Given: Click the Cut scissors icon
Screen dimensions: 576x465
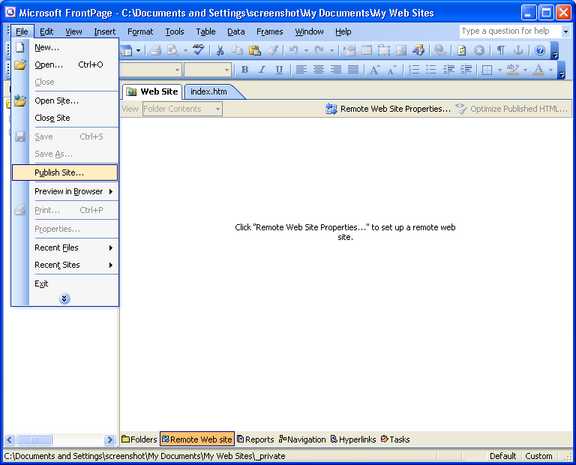Looking at the screenshot, I should (x=220, y=50).
